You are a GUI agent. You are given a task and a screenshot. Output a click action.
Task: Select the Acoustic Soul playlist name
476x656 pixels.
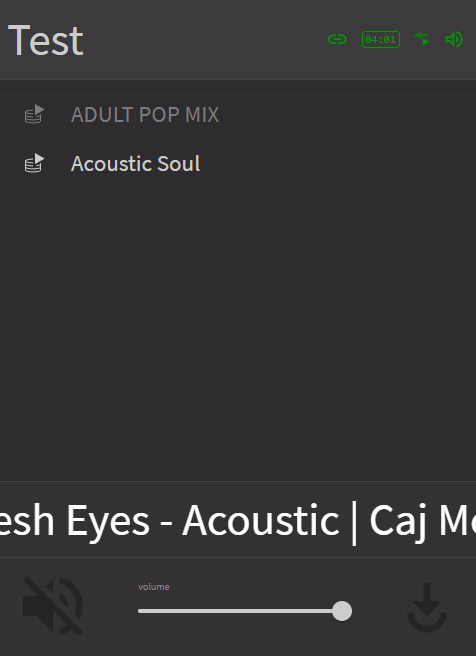pyautogui.click(x=136, y=164)
